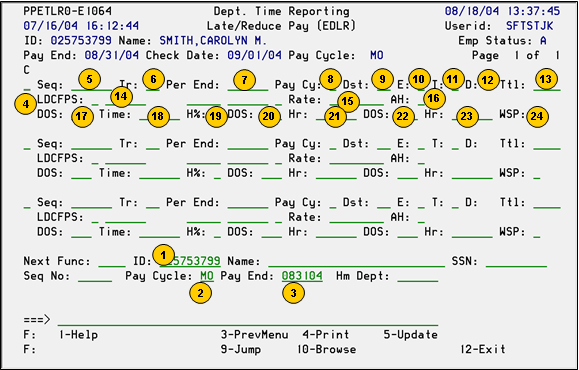Click the Page 1 of 1 indicator
The image size is (579, 370).
tap(516, 55)
